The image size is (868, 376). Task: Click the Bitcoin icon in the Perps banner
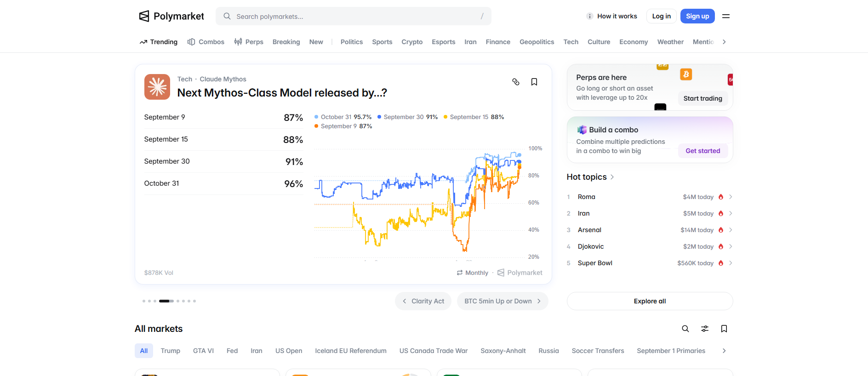pyautogui.click(x=686, y=74)
